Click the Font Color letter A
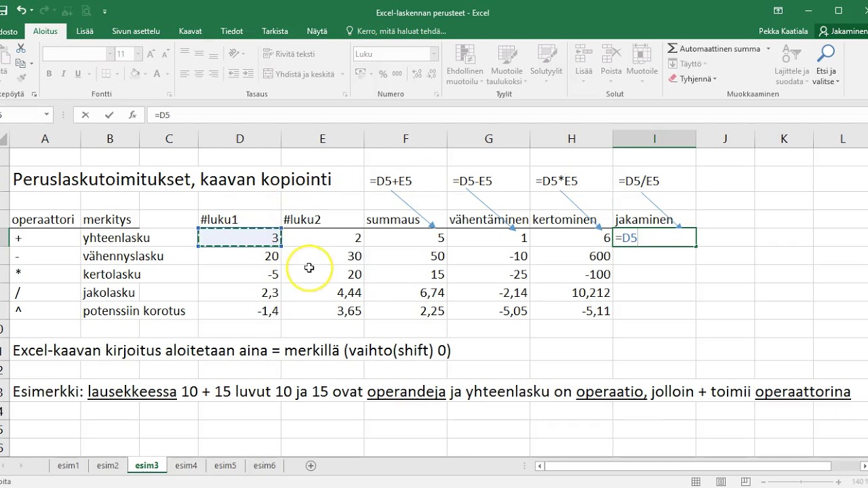Image resolution: width=868 pixels, height=488 pixels. (157, 74)
